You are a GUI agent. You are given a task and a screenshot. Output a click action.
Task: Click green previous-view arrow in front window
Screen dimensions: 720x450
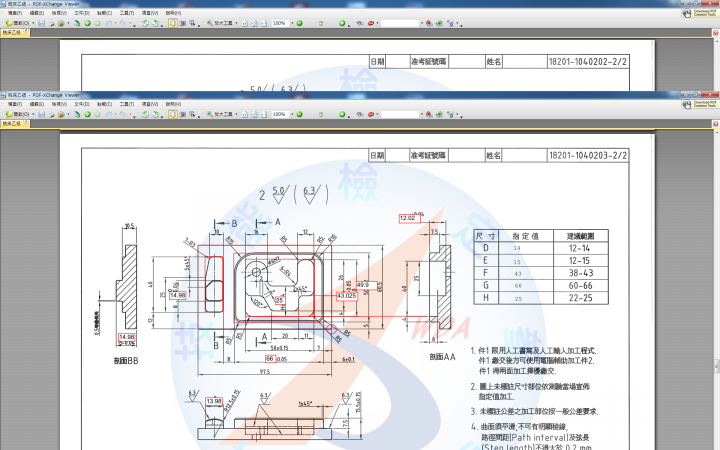pos(87,114)
